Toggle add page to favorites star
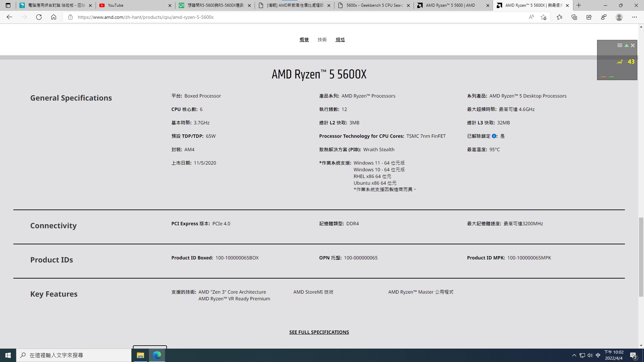 coord(543,17)
